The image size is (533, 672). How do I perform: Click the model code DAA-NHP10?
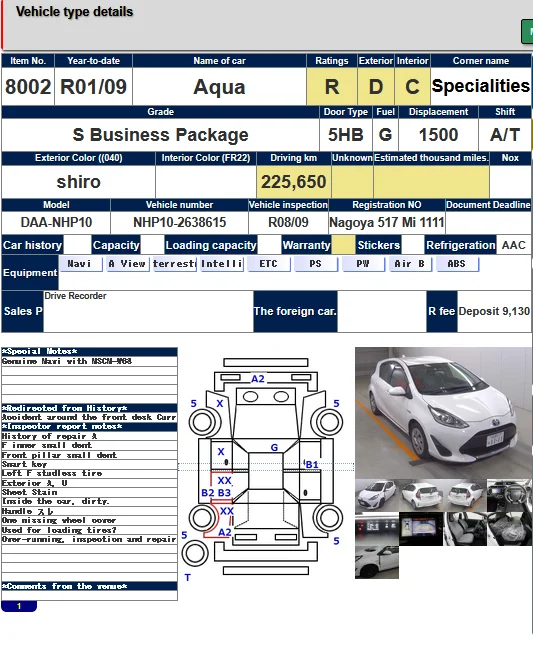pos(56,222)
